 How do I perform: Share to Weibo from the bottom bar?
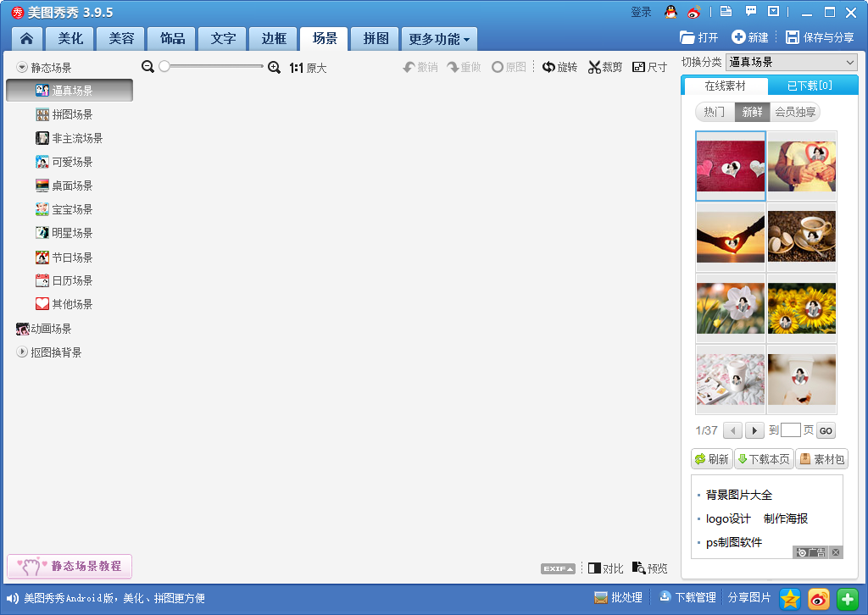coord(819,598)
